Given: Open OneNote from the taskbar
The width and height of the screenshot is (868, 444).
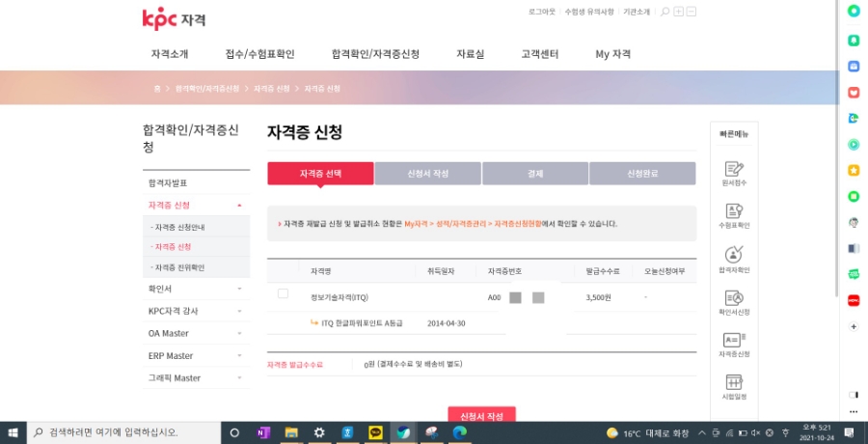Looking at the screenshot, I should [263, 432].
